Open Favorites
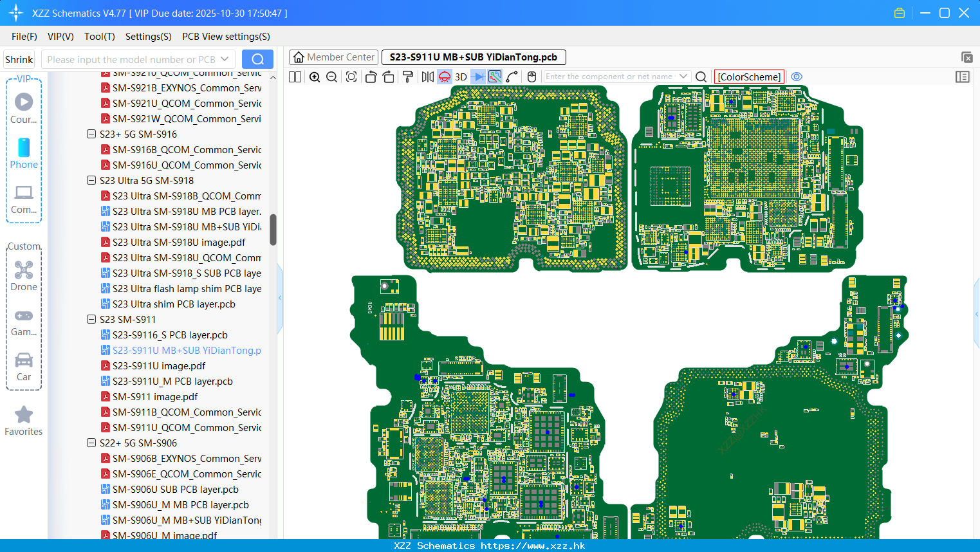The image size is (980, 552). pos(24,421)
